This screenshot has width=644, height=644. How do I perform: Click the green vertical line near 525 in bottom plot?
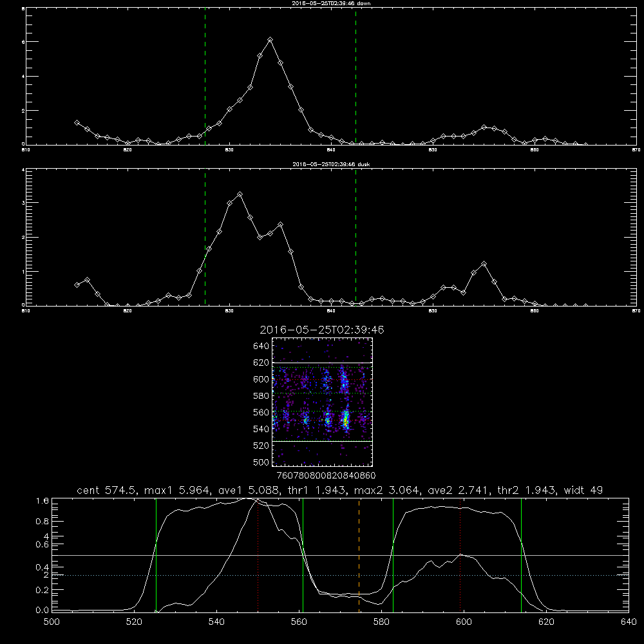[156, 555]
